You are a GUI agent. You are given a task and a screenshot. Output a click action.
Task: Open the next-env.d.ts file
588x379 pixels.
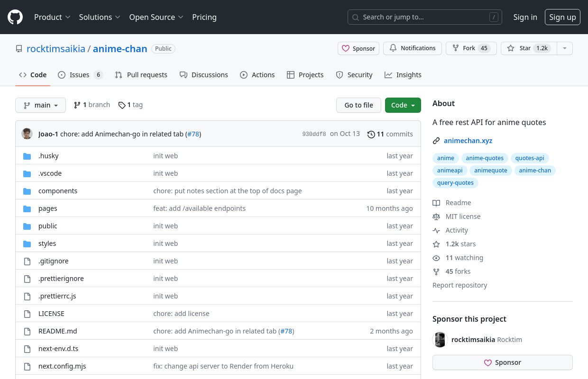[58, 349]
